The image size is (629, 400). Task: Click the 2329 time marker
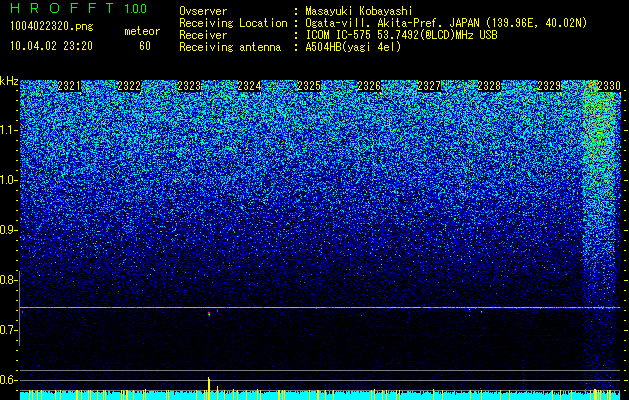pyautogui.click(x=549, y=86)
